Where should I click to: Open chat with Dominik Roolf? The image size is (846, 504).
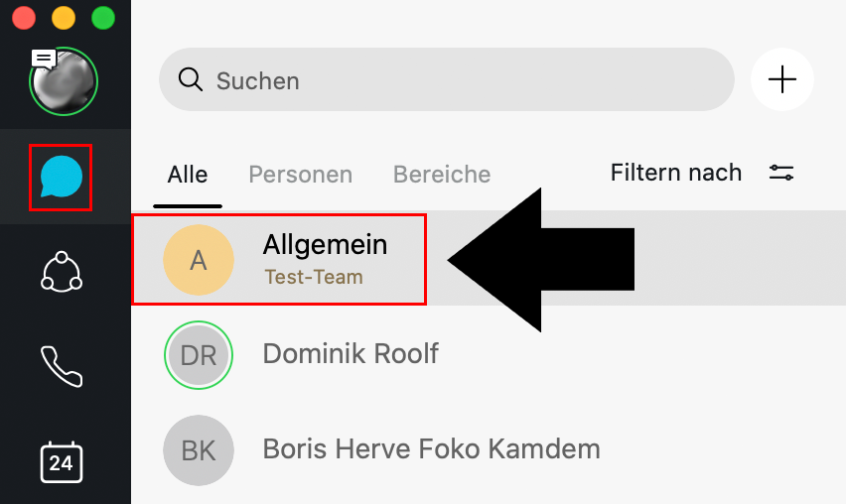point(351,353)
